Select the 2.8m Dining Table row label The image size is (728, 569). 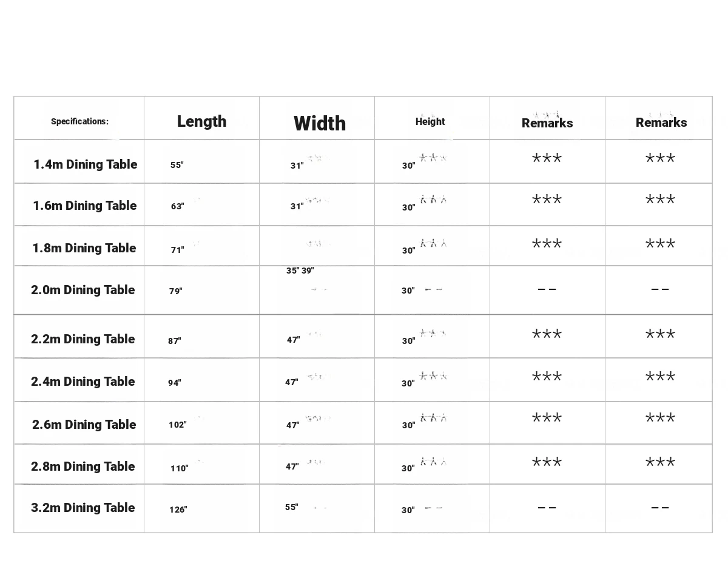(x=83, y=466)
